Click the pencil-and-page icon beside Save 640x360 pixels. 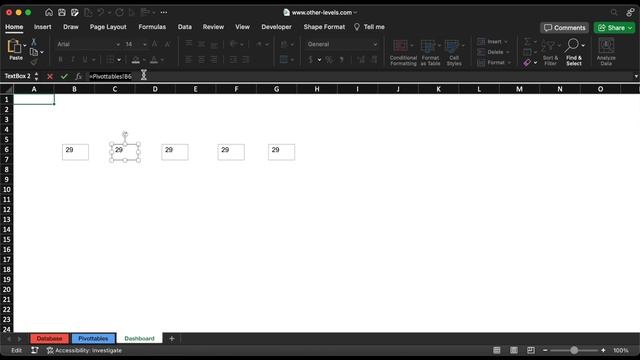coord(75,12)
